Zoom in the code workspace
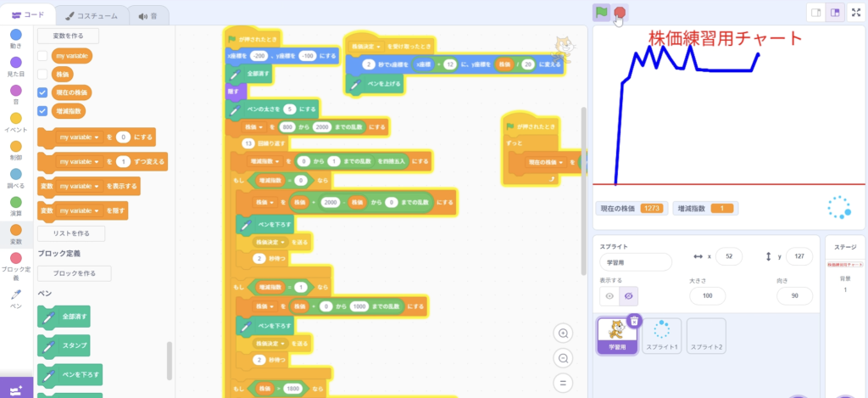The width and height of the screenshot is (868, 398). pyautogui.click(x=563, y=334)
